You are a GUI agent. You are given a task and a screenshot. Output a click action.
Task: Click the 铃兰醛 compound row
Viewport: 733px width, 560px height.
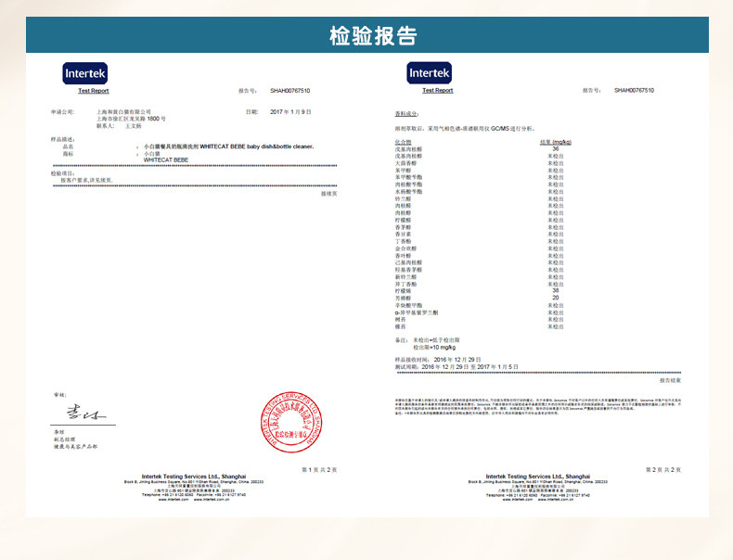pos(479,199)
